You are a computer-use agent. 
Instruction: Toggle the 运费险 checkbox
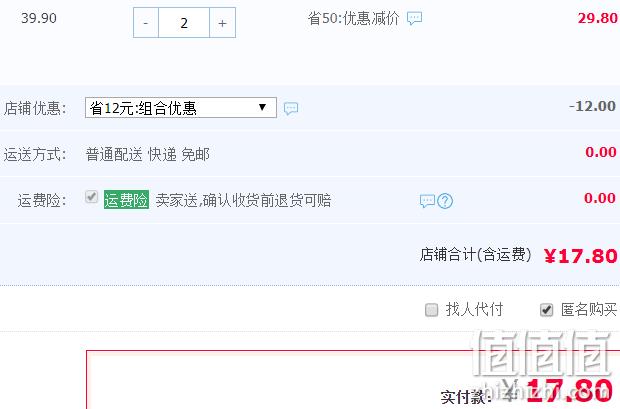pyautogui.click(x=91, y=196)
